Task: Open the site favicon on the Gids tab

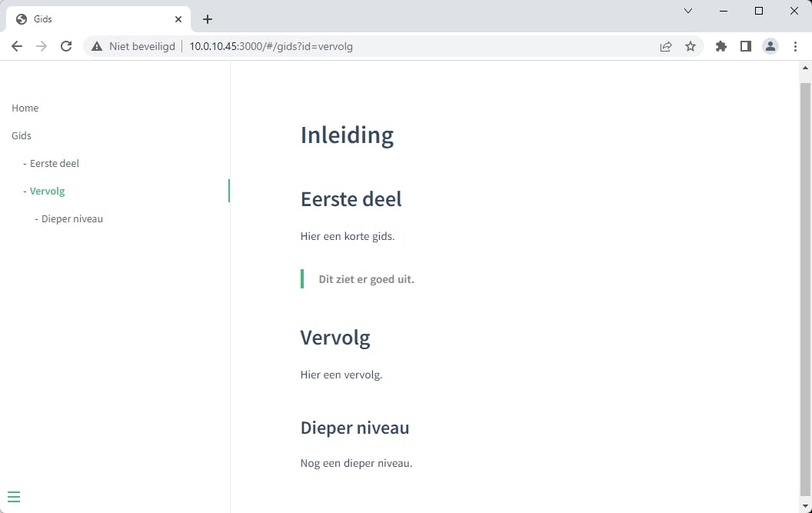Action: click(23, 18)
